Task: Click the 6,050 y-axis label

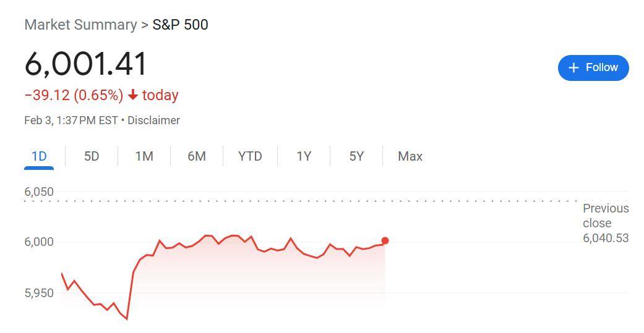Action: (39, 192)
